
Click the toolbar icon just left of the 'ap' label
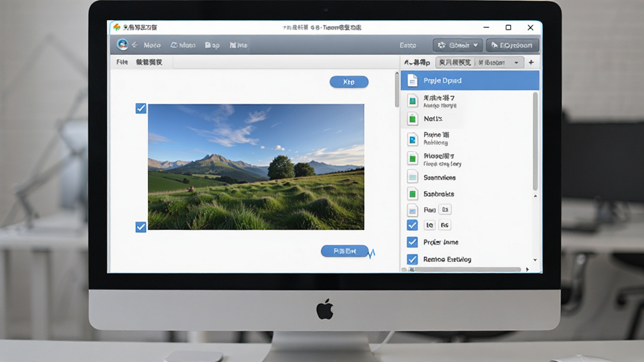click(x=208, y=45)
